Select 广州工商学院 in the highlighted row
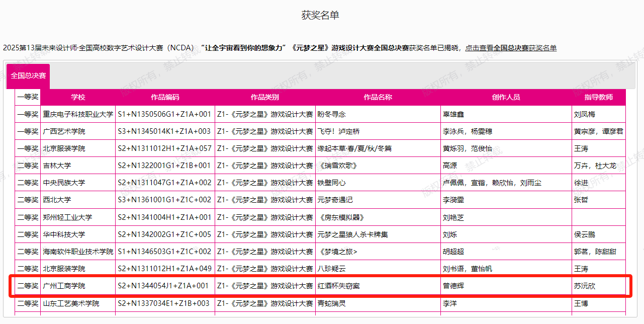The width and height of the screenshot is (644, 324). (x=64, y=286)
